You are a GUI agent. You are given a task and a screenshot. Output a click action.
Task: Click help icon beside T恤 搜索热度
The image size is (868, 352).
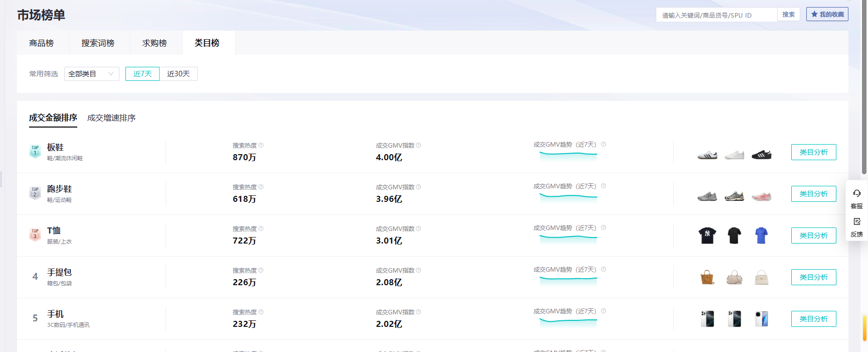pos(261,228)
